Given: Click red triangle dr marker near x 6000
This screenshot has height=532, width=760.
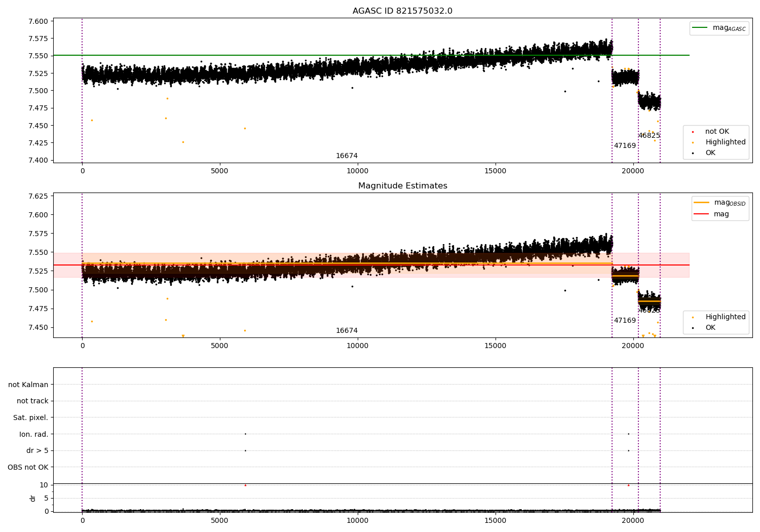Looking at the screenshot, I should [245, 485].
